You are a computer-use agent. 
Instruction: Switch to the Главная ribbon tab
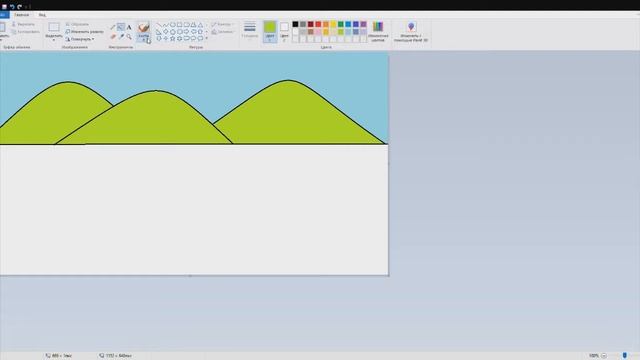(x=21, y=15)
